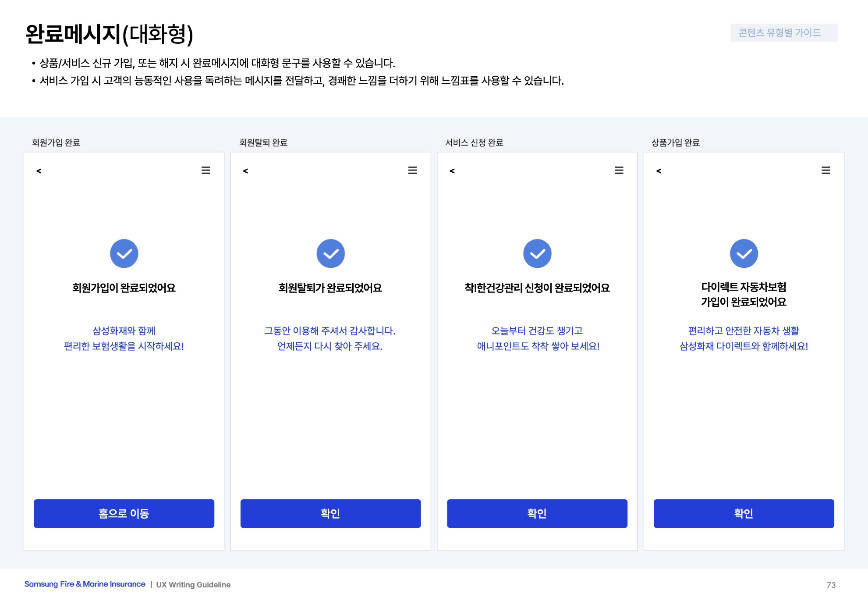Open hamburger menu in 상품가입 완료 screen

825,170
